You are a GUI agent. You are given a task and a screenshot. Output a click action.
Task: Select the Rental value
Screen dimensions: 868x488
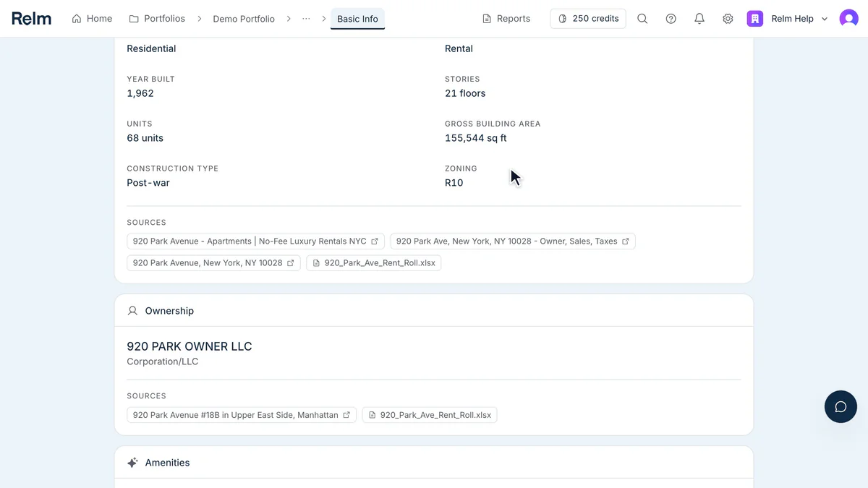coord(459,48)
